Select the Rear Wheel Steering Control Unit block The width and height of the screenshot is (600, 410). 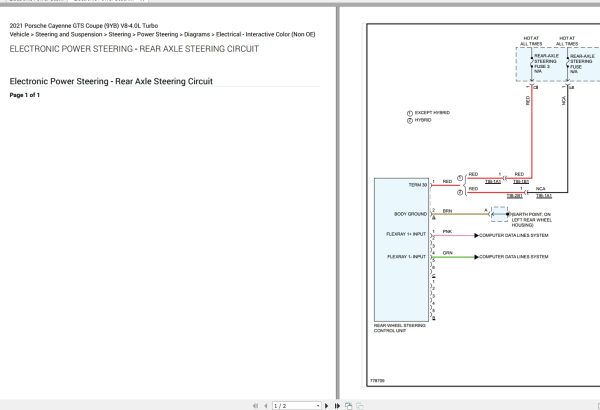tap(401, 250)
